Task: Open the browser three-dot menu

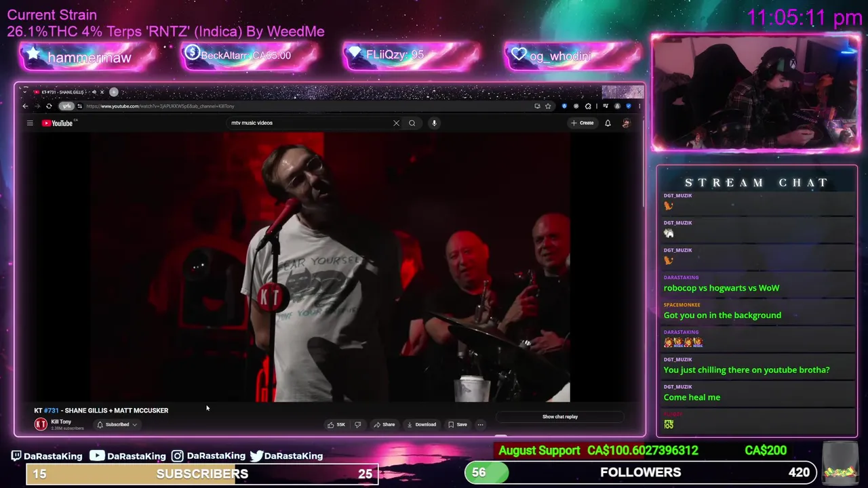Action: coord(639,106)
